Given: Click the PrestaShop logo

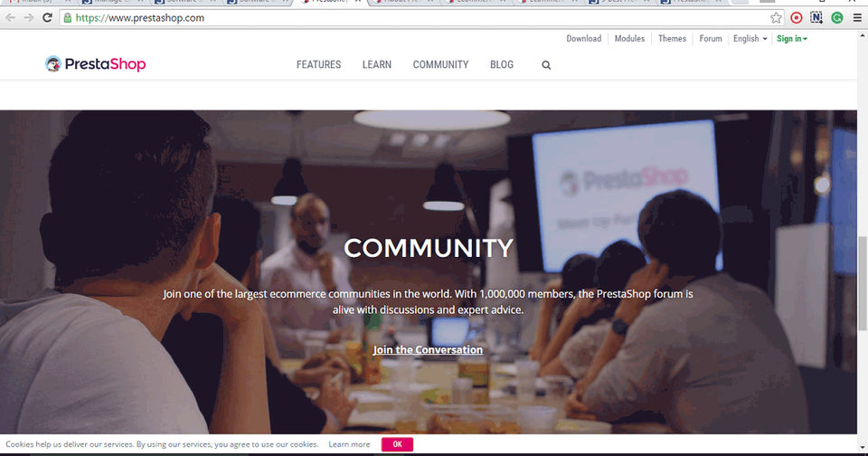Looking at the screenshot, I should pyautogui.click(x=95, y=64).
